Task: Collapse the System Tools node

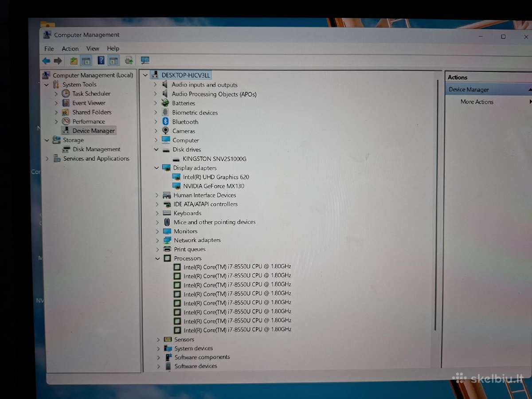Action: coord(47,85)
